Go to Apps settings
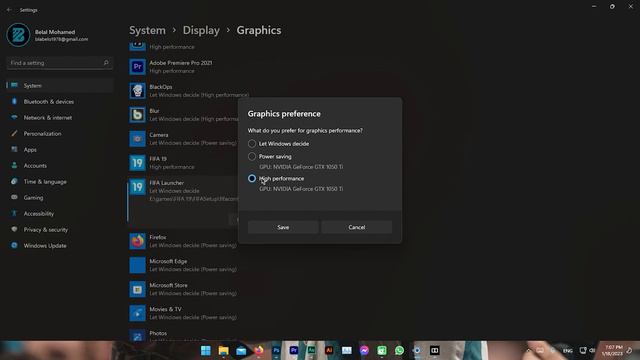640x360 pixels. tap(60, 149)
